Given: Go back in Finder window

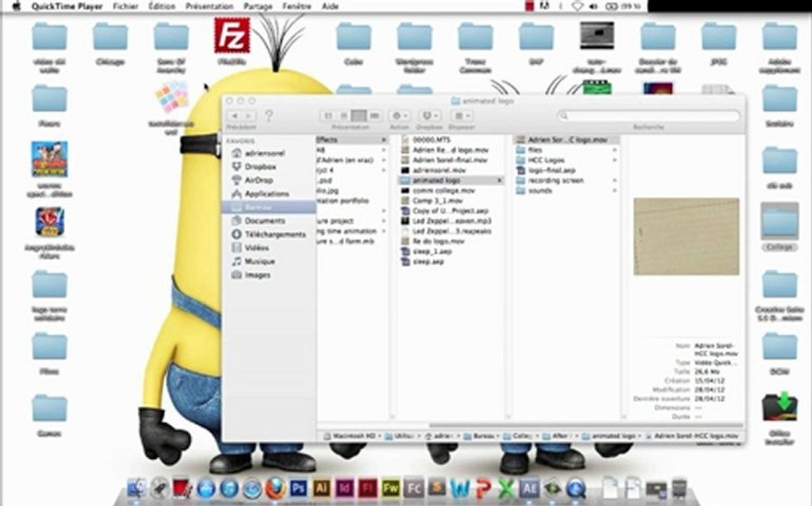Looking at the screenshot, I should point(235,115).
